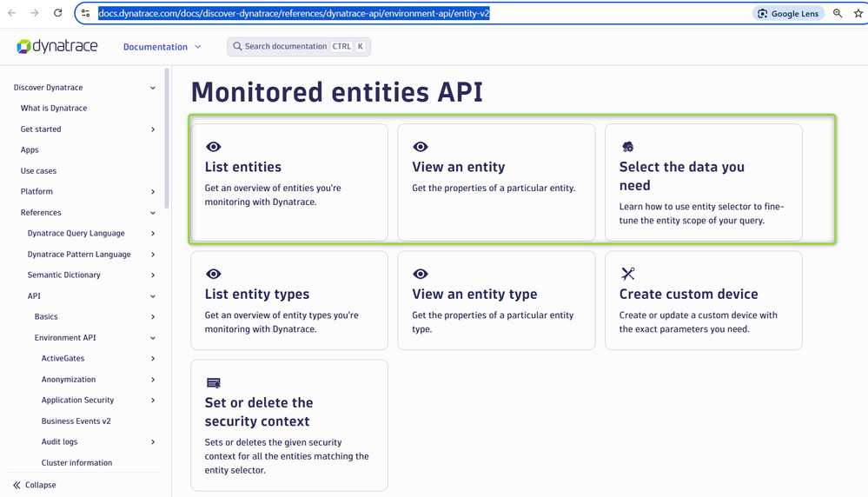Expand the Dynatrace Query Language section
Image resolution: width=868 pixels, height=497 pixels.
[x=153, y=234]
